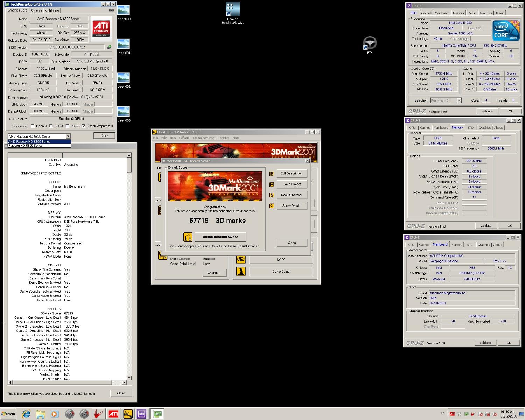Open About tab in CPU-Z window showing Core i7 920
Image resolution: width=525 pixels, height=420 pixels.
click(499, 13)
